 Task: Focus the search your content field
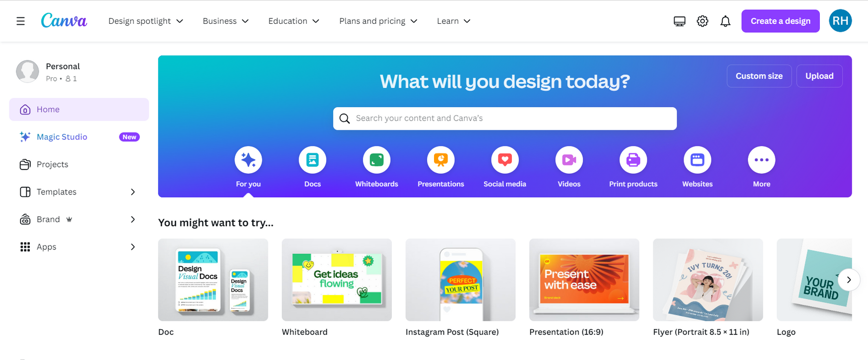(x=505, y=119)
